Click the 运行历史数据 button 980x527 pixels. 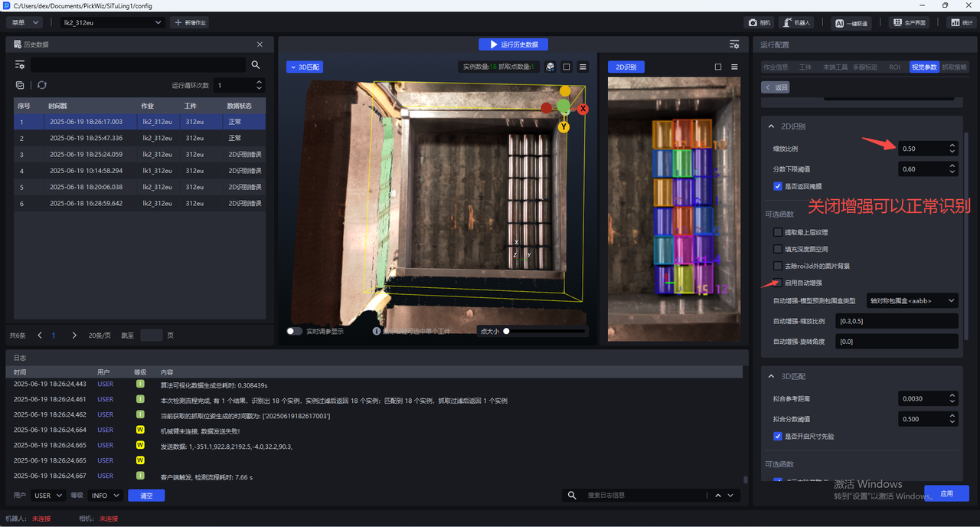point(514,44)
